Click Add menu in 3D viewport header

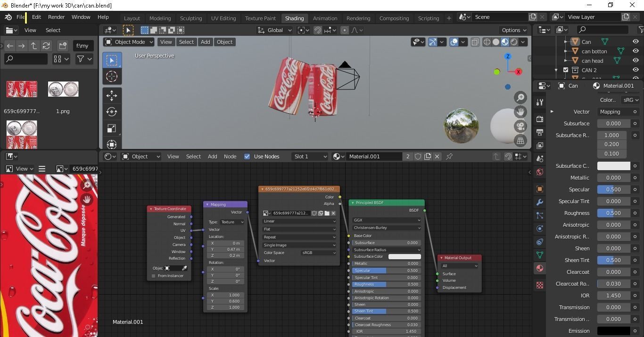point(205,42)
